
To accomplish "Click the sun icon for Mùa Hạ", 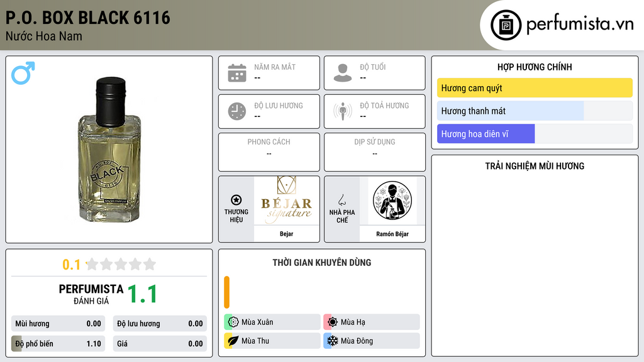I will coord(333,322).
